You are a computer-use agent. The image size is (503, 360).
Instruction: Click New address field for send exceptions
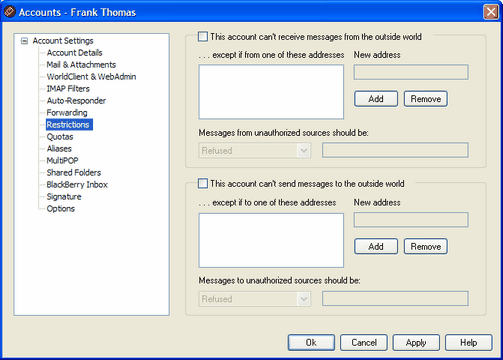pyautogui.click(x=411, y=220)
